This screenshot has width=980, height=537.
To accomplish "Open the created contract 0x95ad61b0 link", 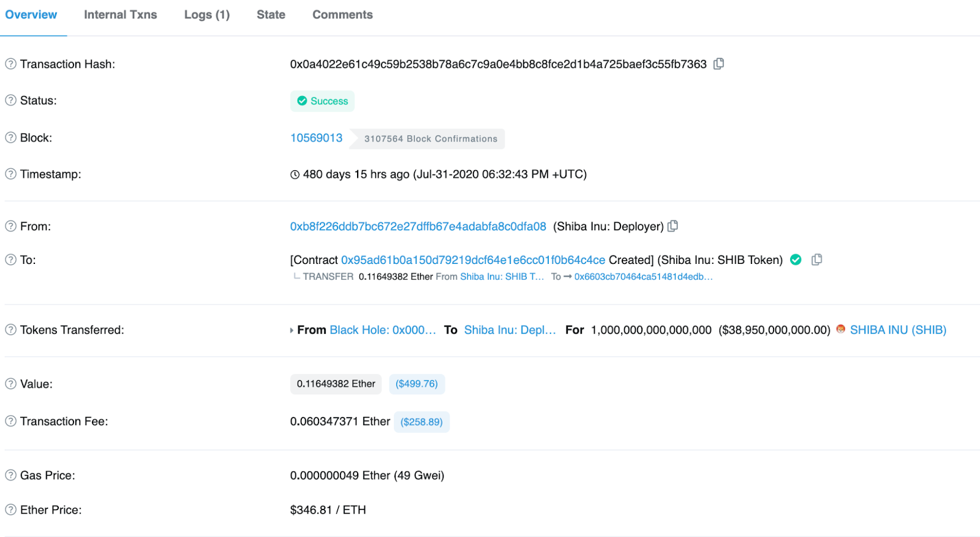I will tap(473, 260).
